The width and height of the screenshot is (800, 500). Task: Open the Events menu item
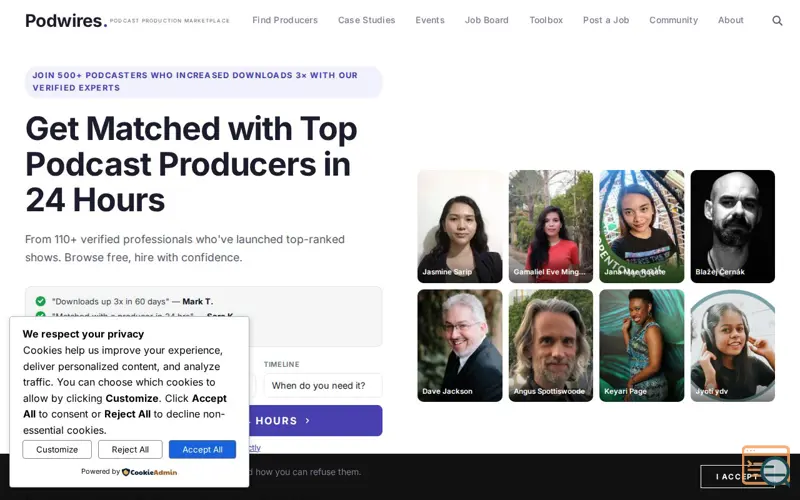point(430,20)
